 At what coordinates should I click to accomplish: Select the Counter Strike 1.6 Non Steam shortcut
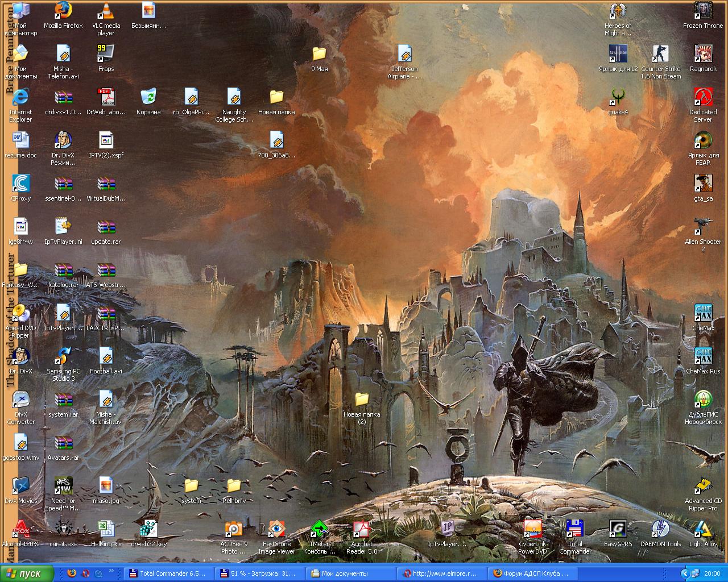point(660,55)
